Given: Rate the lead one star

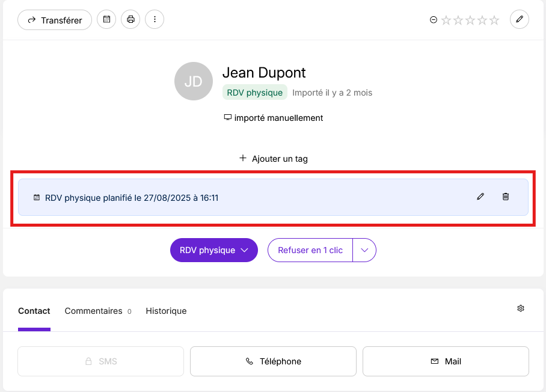Looking at the screenshot, I should 446,20.
